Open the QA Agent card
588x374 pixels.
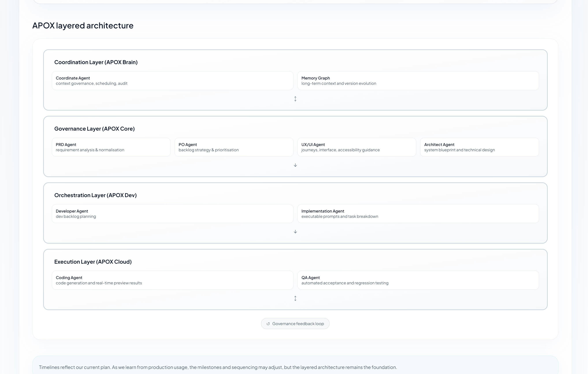pos(418,280)
